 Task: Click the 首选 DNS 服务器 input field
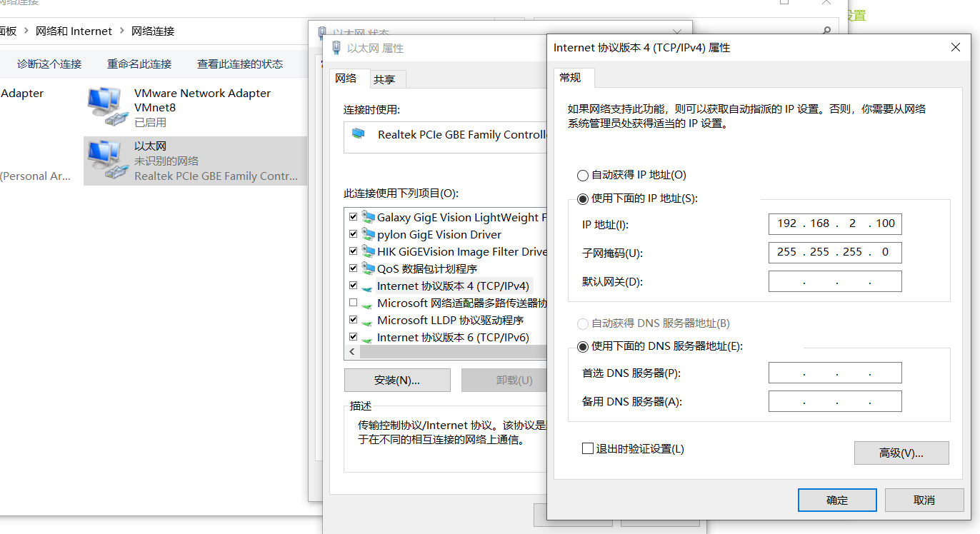(835, 373)
